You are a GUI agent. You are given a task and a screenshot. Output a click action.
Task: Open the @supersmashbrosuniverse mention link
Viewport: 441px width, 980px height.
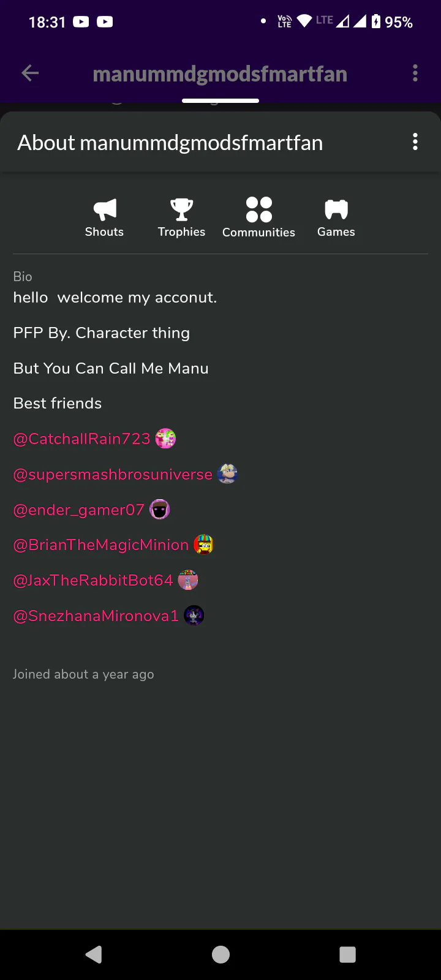pyautogui.click(x=113, y=475)
